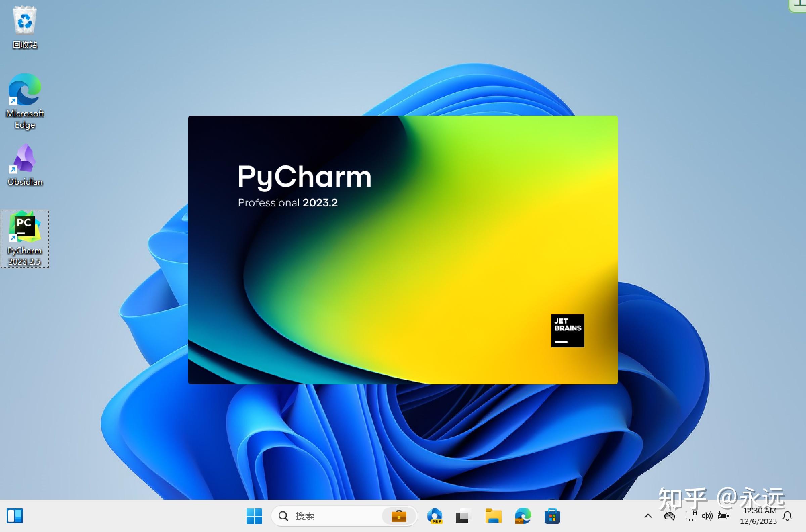Open the Widgets panel from the taskbar
This screenshot has width=806, height=532.
click(x=15, y=516)
